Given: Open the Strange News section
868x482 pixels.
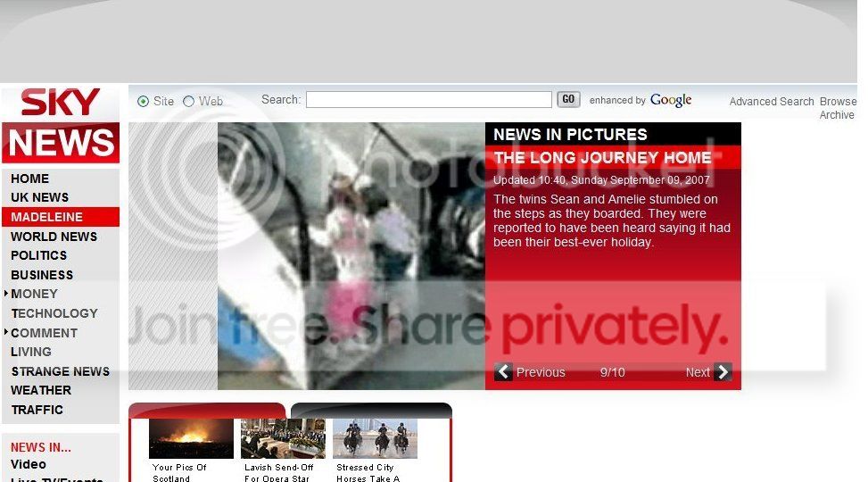Looking at the screenshot, I should pyautogui.click(x=60, y=371).
